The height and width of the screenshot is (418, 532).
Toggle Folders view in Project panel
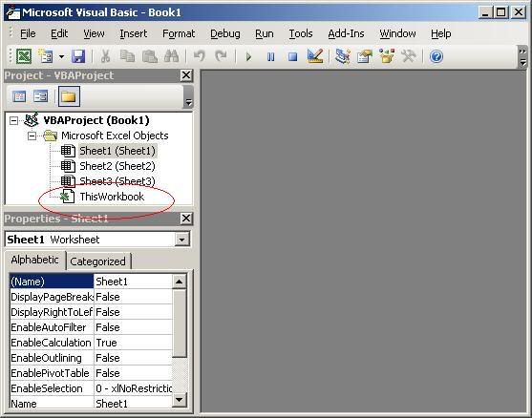point(69,96)
